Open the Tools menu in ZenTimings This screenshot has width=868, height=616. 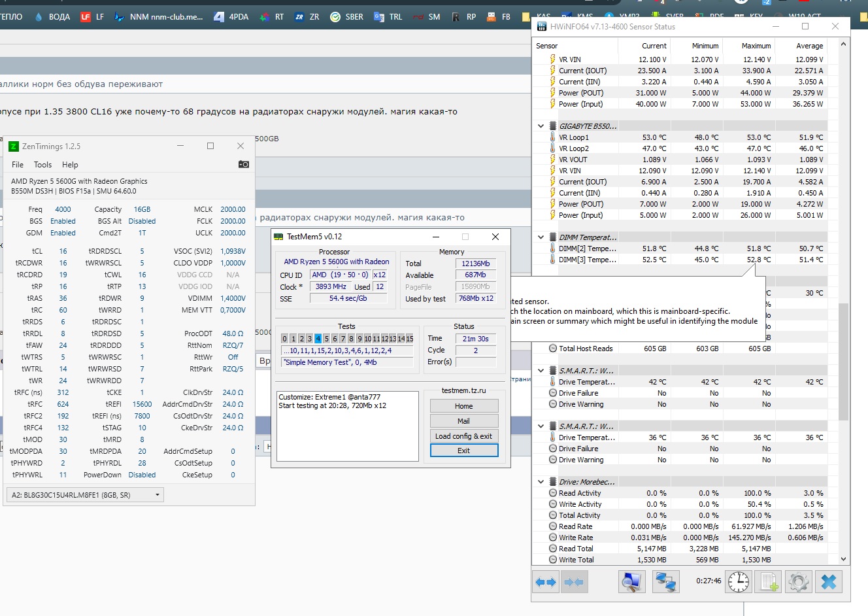(42, 165)
